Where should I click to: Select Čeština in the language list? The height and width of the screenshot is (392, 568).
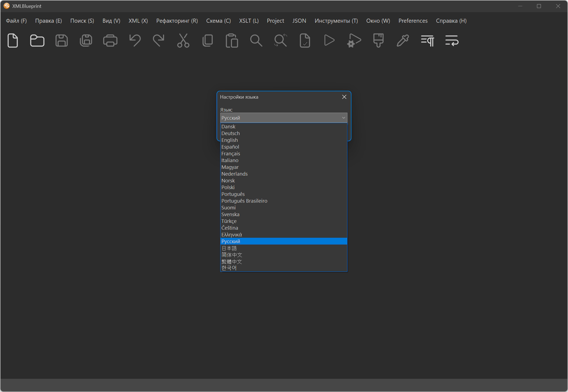tap(284, 228)
